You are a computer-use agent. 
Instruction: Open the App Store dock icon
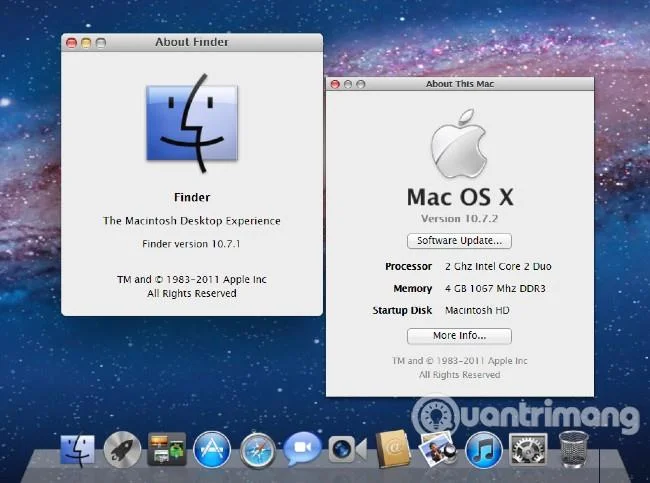pos(212,449)
